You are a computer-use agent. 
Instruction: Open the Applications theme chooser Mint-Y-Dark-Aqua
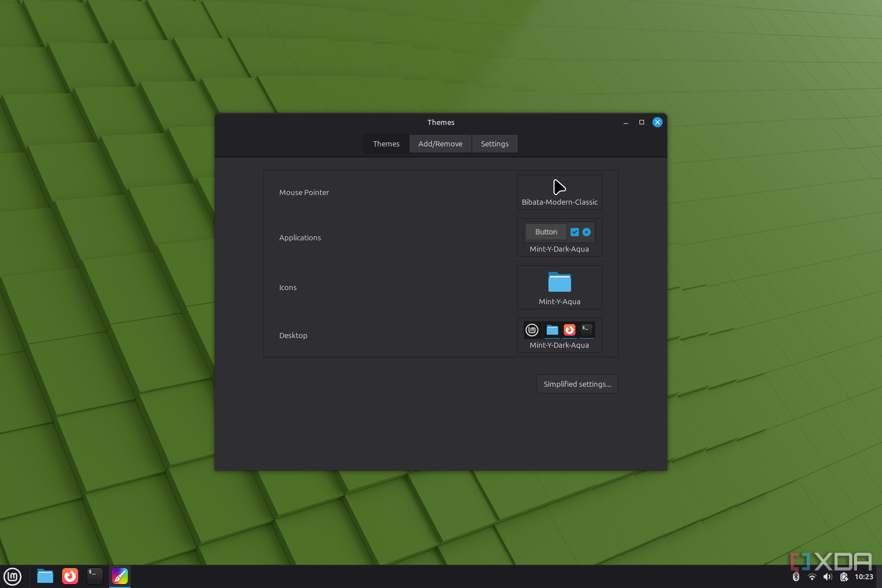coord(559,237)
